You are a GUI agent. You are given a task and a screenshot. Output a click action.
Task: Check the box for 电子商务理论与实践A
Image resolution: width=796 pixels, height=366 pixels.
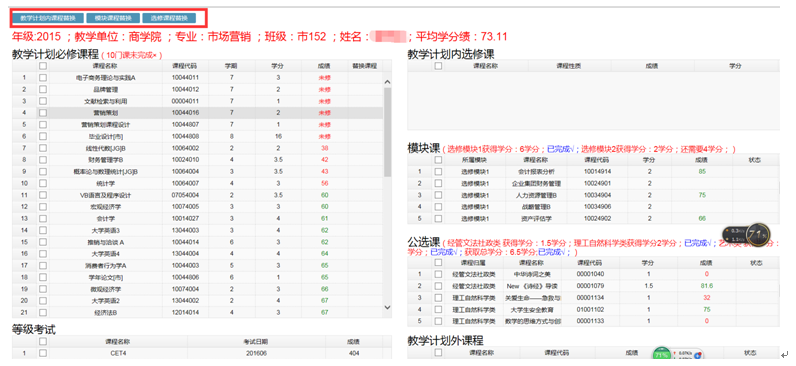(43, 78)
